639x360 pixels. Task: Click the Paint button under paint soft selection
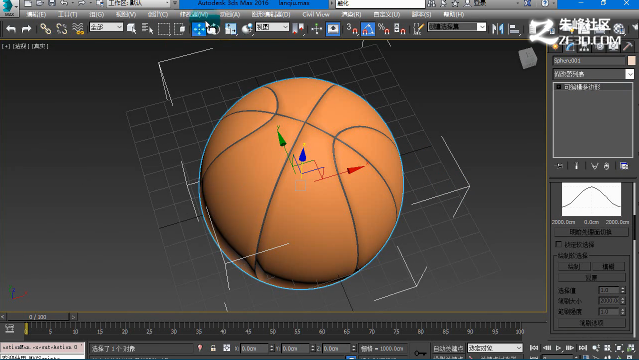574,267
